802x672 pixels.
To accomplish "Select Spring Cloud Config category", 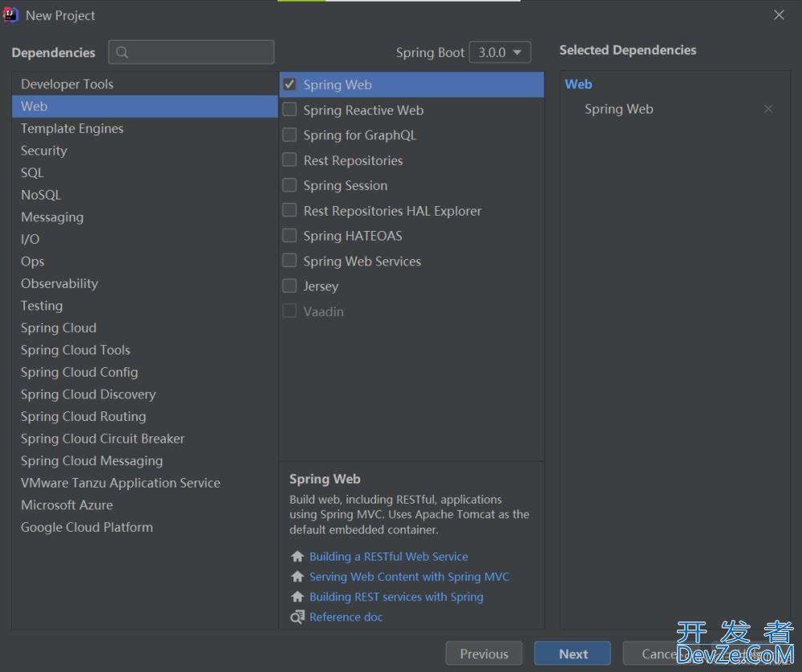I will pos(144,372).
